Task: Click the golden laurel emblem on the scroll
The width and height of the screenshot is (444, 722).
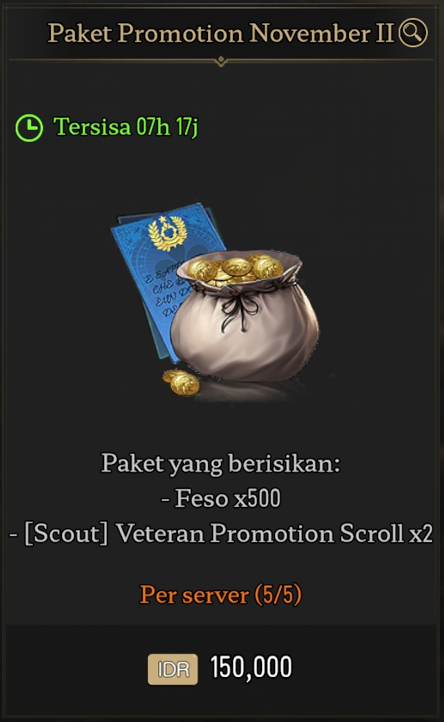Action: click(167, 233)
